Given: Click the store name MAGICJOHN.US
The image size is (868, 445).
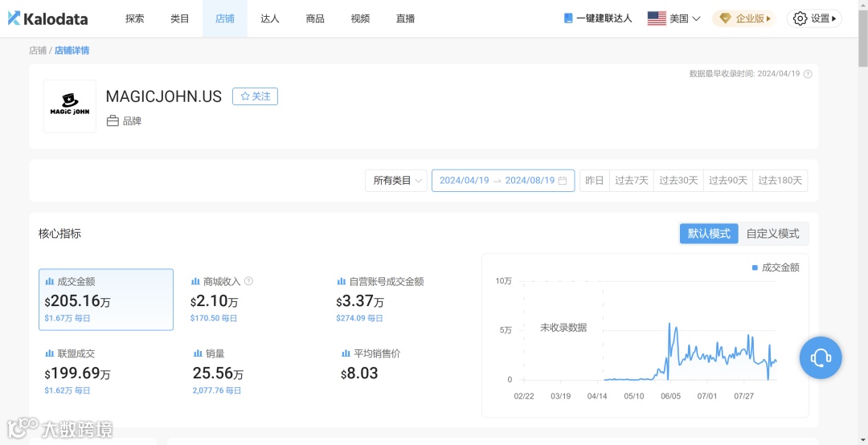Looking at the screenshot, I should (x=163, y=96).
